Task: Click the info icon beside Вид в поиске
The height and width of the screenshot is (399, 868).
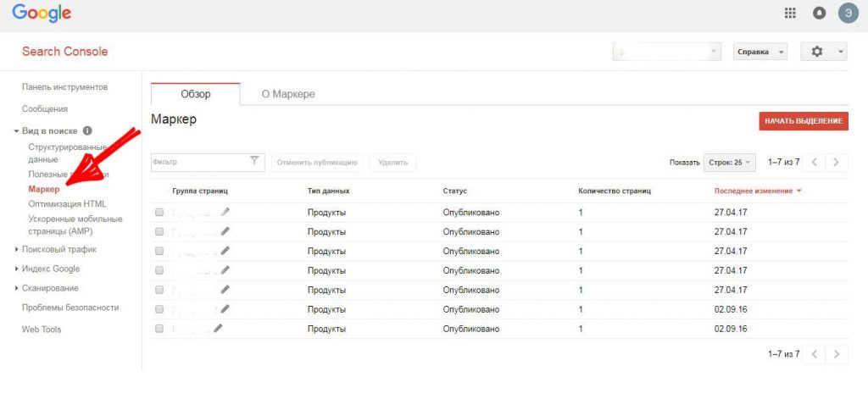Action: tap(87, 131)
